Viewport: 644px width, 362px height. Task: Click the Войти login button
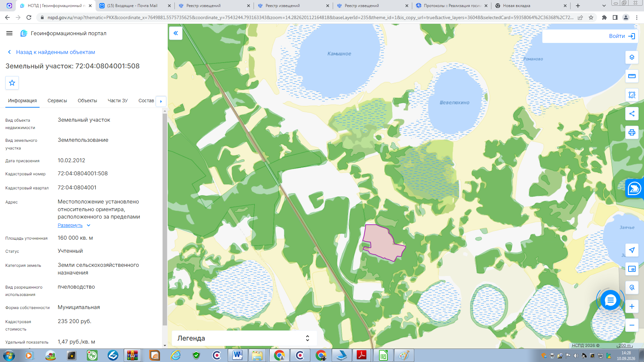pyautogui.click(x=622, y=36)
